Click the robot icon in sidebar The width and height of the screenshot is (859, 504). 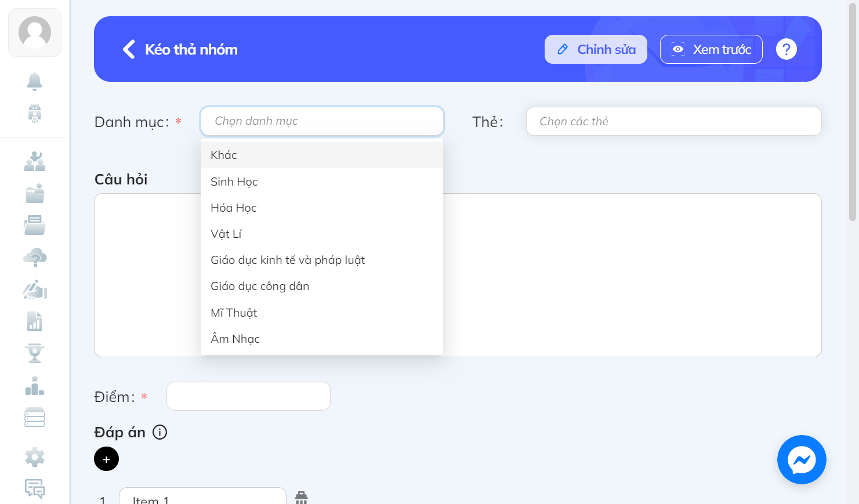(x=35, y=113)
